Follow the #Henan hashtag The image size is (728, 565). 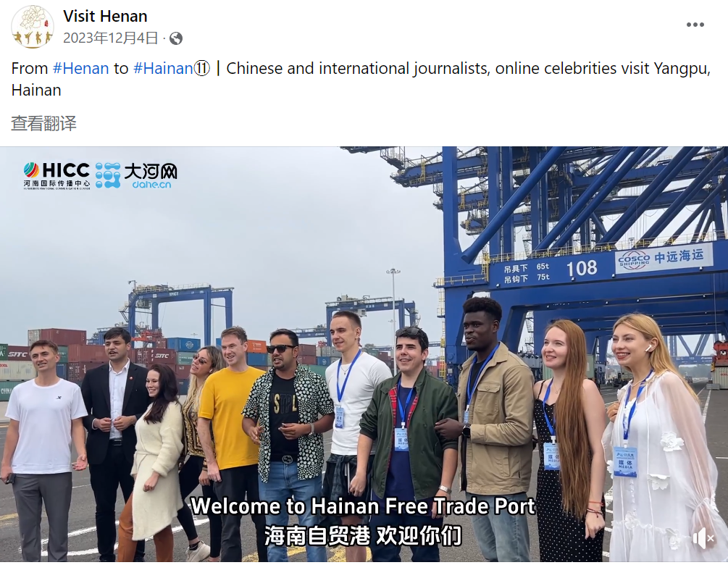[x=81, y=68]
